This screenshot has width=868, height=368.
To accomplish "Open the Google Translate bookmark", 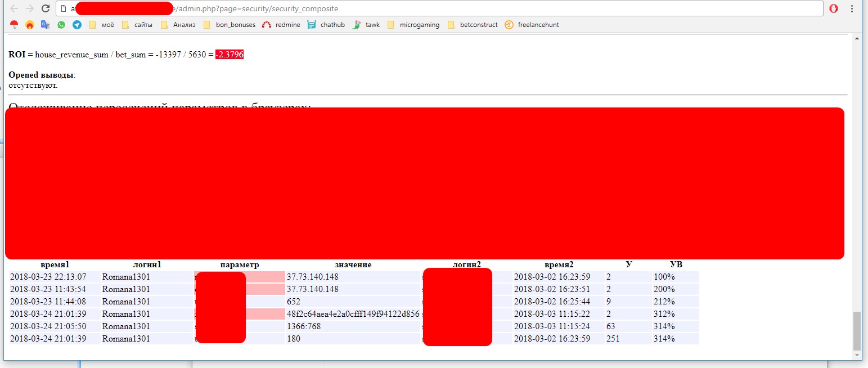I will tap(46, 25).
